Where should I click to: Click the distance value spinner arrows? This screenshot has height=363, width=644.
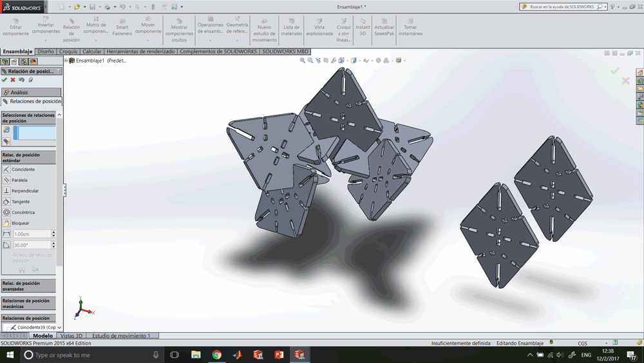[53, 234]
